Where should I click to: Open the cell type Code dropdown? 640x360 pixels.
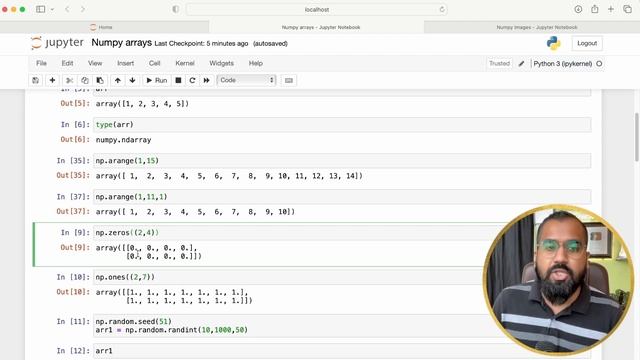click(247, 80)
